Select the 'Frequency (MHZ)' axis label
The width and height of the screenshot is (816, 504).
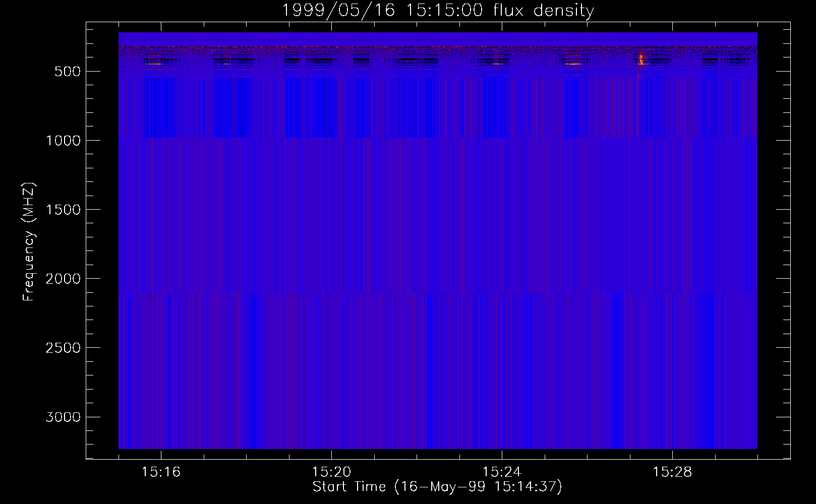coord(29,242)
